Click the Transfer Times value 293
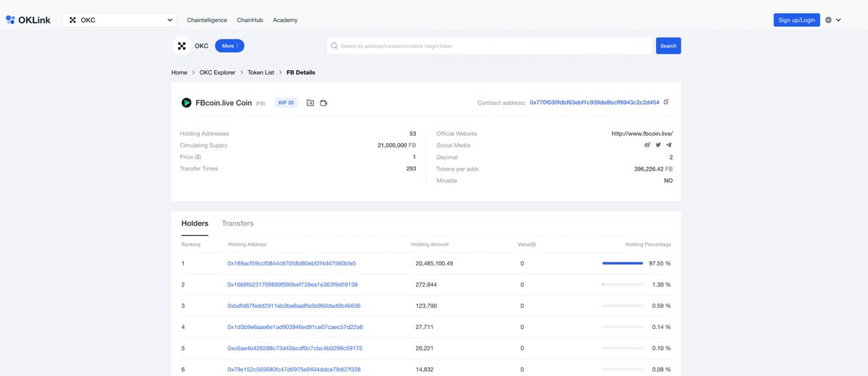Image resolution: width=868 pixels, height=376 pixels. (411, 168)
